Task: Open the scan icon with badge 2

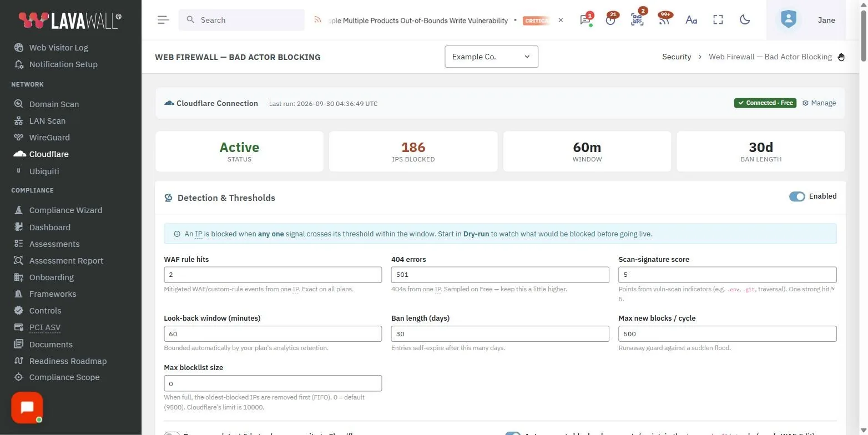Action: tap(637, 20)
